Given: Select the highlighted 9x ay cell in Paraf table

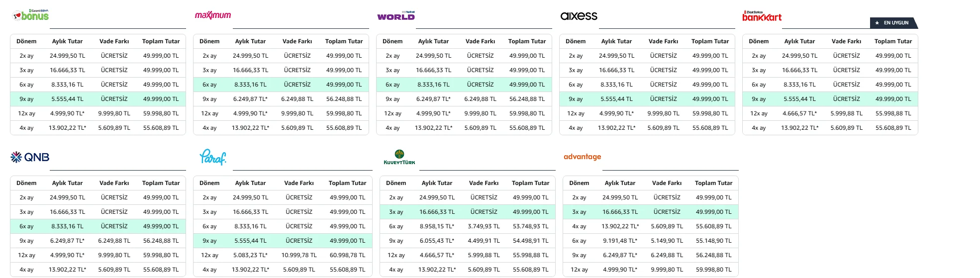Looking at the screenshot, I should tap(209, 241).
